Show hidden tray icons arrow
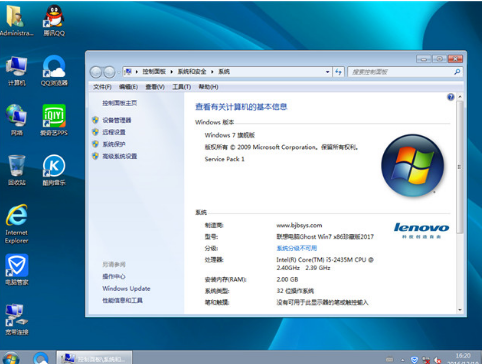Screen dimensions: 482x364 [403, 360]
